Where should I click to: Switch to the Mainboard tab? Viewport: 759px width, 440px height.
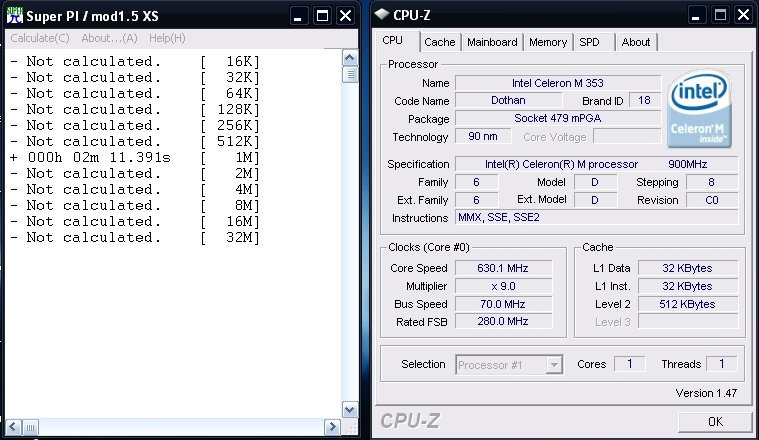pyautogui.click(x=492, y=42)
